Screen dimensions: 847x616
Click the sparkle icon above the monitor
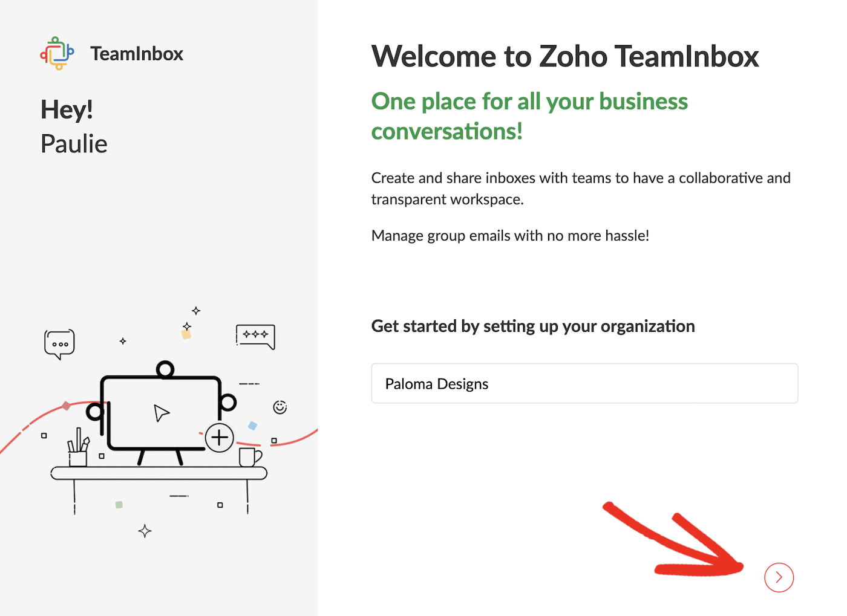point(196,310)
